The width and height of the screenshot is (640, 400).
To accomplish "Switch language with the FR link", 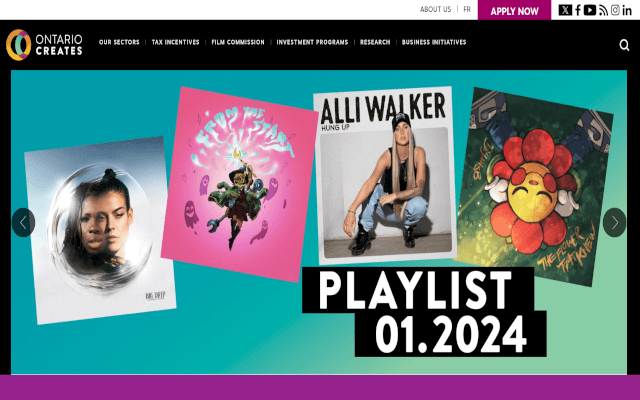I will coord(467,9).
